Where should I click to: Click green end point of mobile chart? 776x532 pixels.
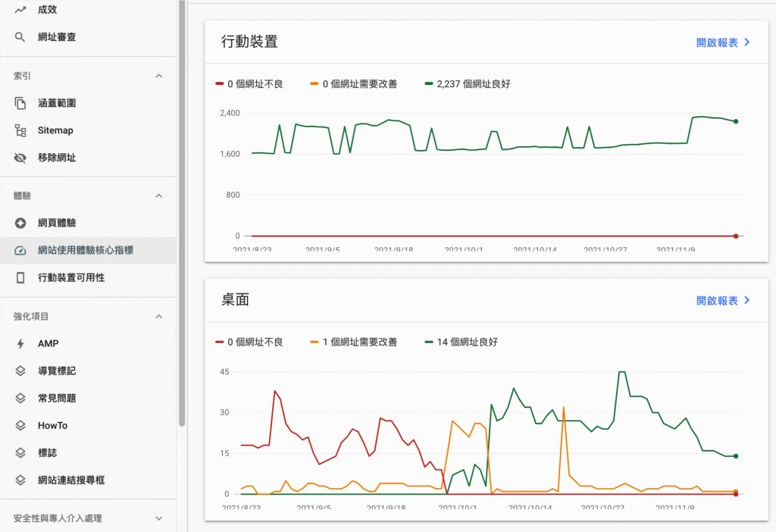coord(736,121)
